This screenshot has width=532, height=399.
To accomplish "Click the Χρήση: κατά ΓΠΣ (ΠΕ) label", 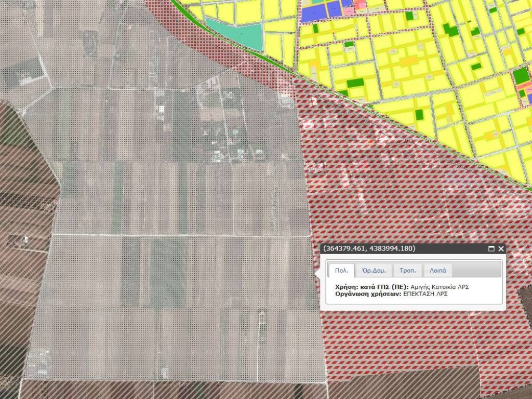I will (372, 287).
